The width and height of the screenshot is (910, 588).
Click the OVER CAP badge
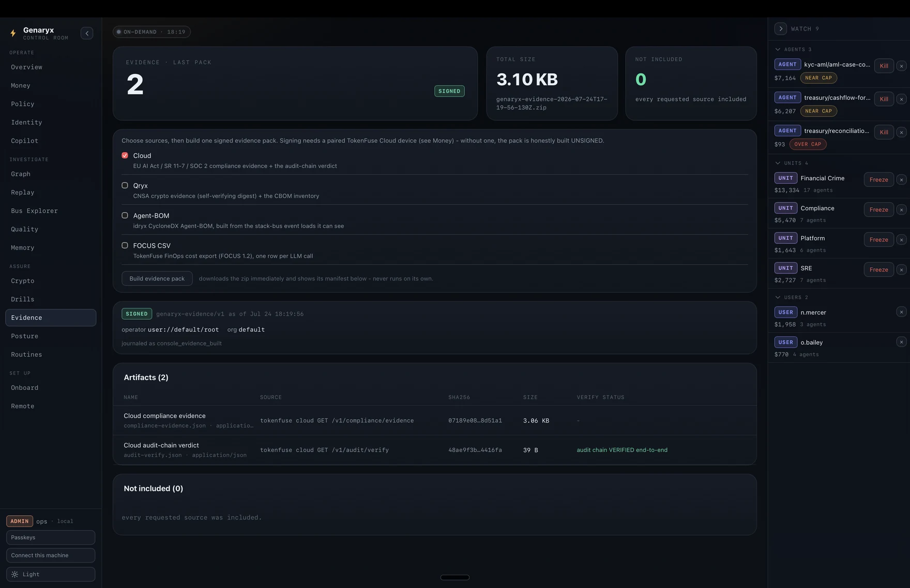click(808, 145)
